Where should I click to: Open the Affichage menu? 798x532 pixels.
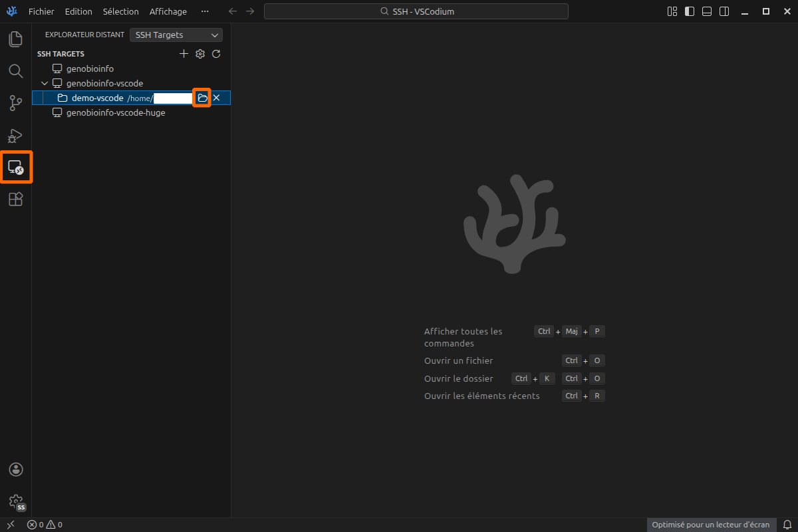coord(168,11)
